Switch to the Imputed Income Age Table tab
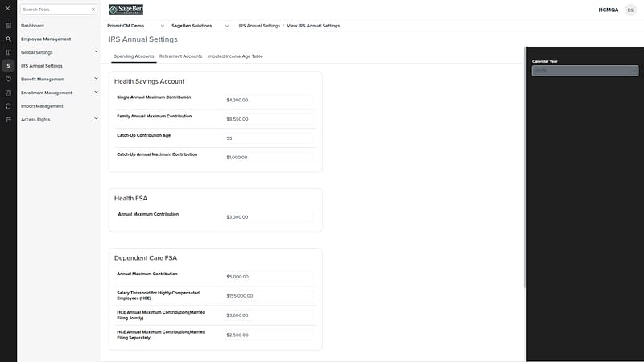 pyautogui.click(x=235, y=56)
